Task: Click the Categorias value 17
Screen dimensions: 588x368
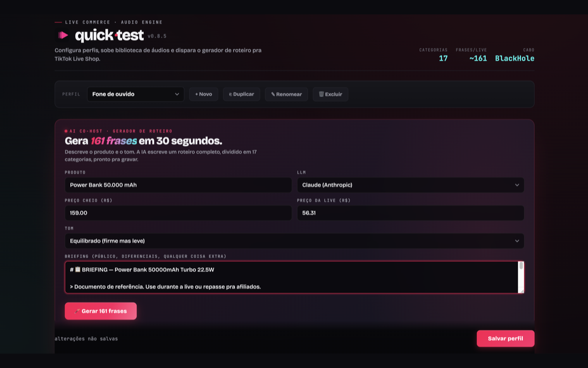Action: 443,58
